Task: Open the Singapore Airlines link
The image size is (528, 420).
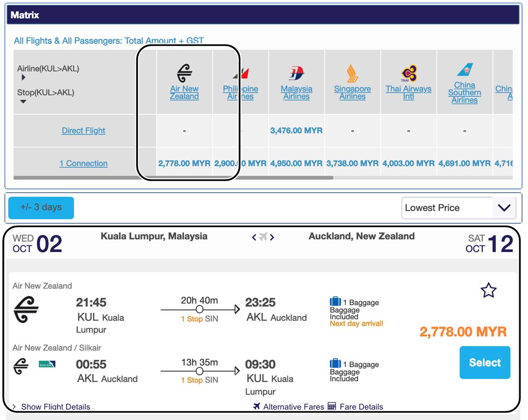Action: pos(352,92)
